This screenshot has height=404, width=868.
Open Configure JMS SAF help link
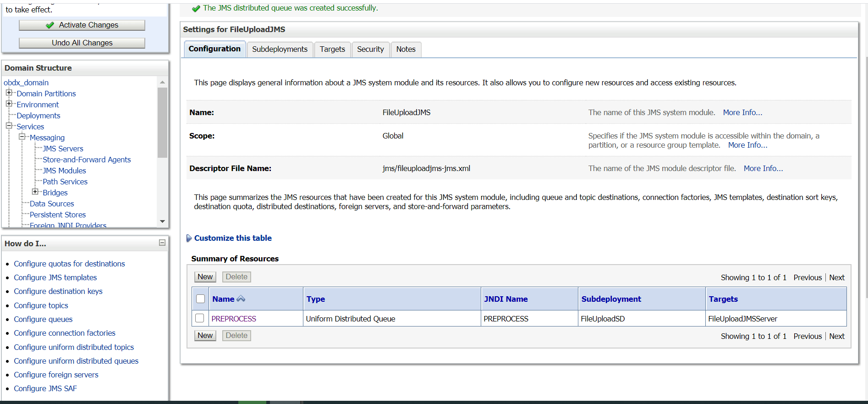[x=45, y=388]
